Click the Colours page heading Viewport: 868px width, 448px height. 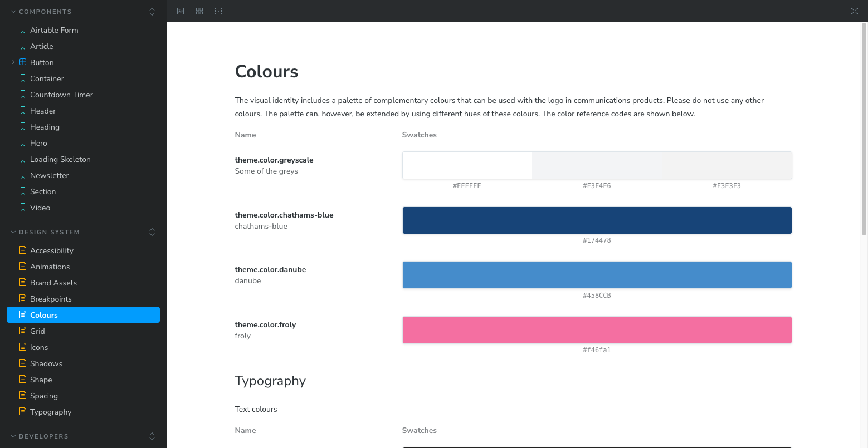click(x=266, y=71)
